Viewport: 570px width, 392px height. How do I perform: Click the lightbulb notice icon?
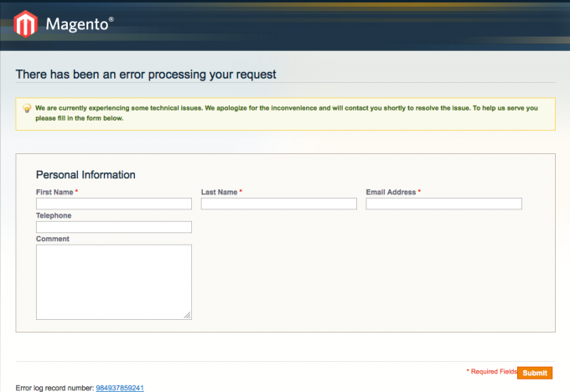pos(27,108)
